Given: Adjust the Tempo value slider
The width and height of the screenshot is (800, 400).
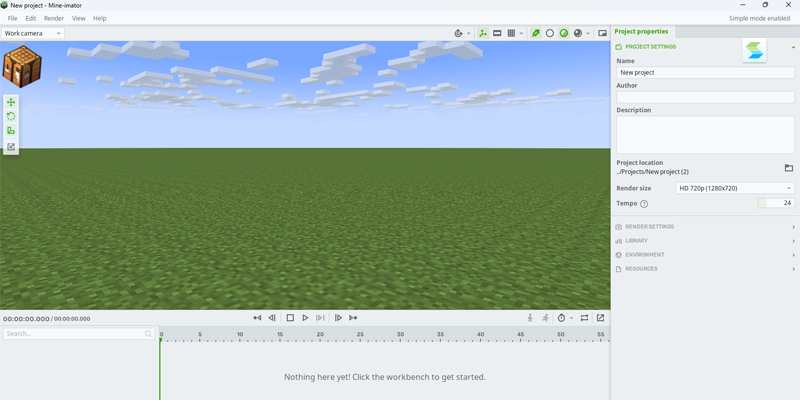Looking at the screenshot, I should pos(776,203).
